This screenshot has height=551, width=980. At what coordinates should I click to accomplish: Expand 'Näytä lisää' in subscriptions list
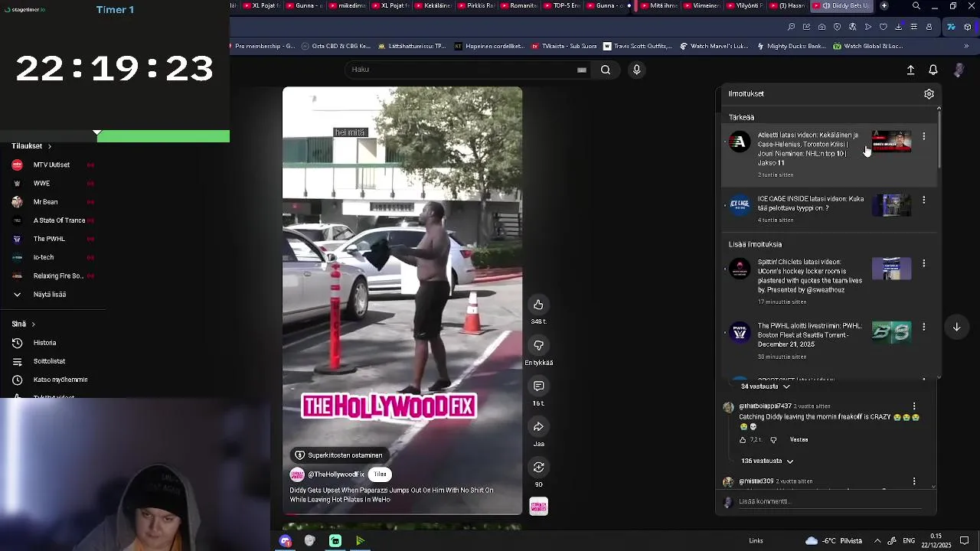click(49, 295)
